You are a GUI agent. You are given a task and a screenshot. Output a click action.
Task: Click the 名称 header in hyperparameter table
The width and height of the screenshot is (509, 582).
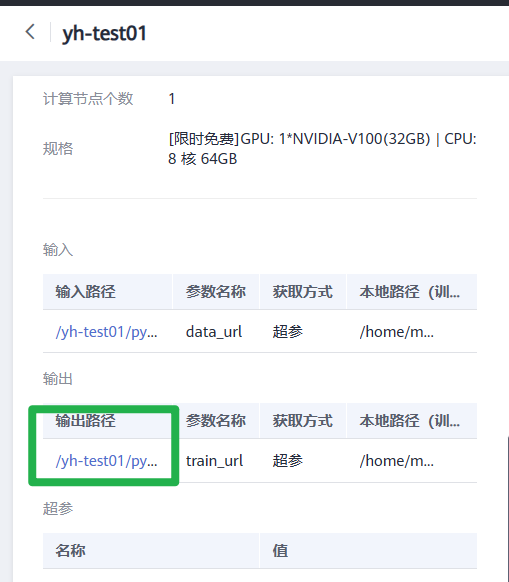(x=71, y=550)
